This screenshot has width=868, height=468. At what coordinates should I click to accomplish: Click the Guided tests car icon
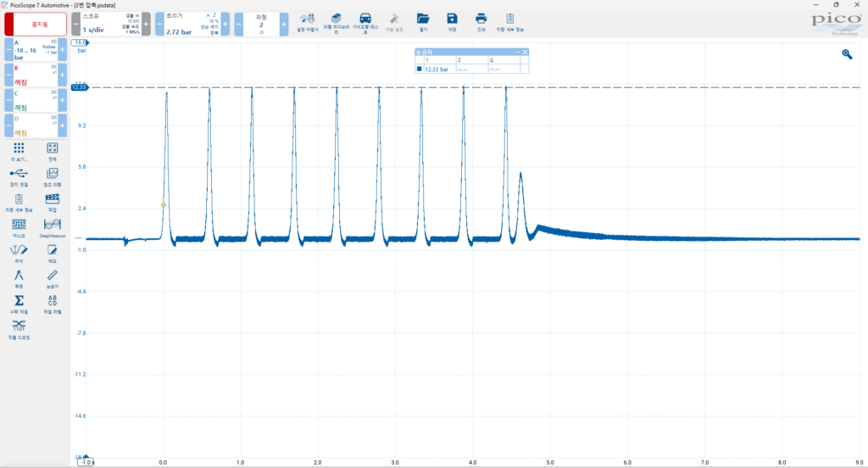click(x=364, y=19)
